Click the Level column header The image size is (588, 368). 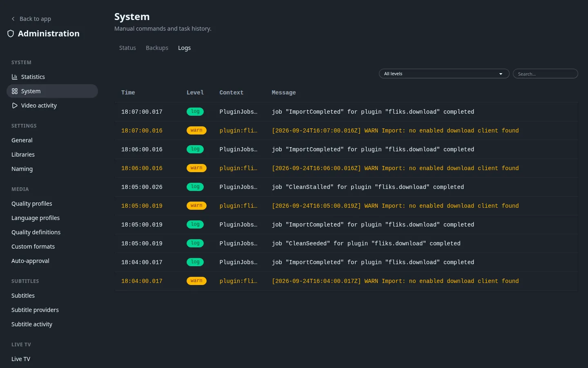coord(195,93)
